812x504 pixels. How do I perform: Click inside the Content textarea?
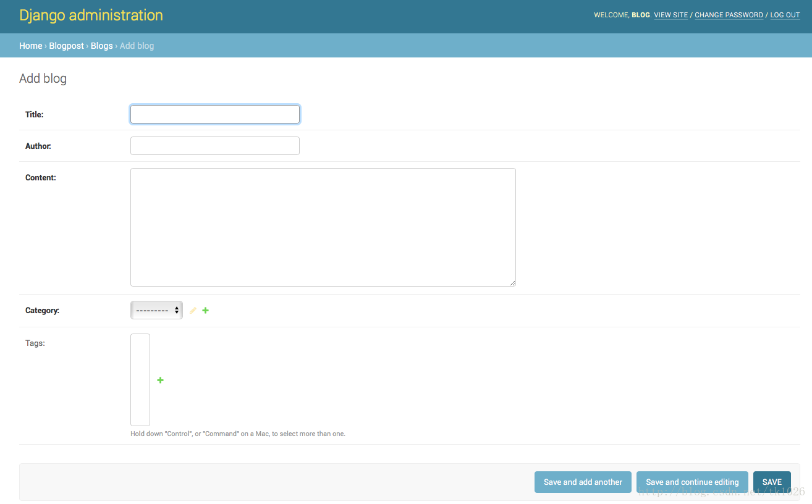click(x=323, y=227)
